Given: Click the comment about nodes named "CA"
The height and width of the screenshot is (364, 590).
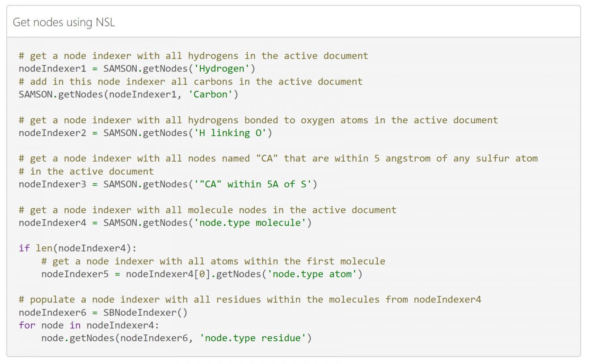Looking at the screenshot, I should (x=278, y=159).
